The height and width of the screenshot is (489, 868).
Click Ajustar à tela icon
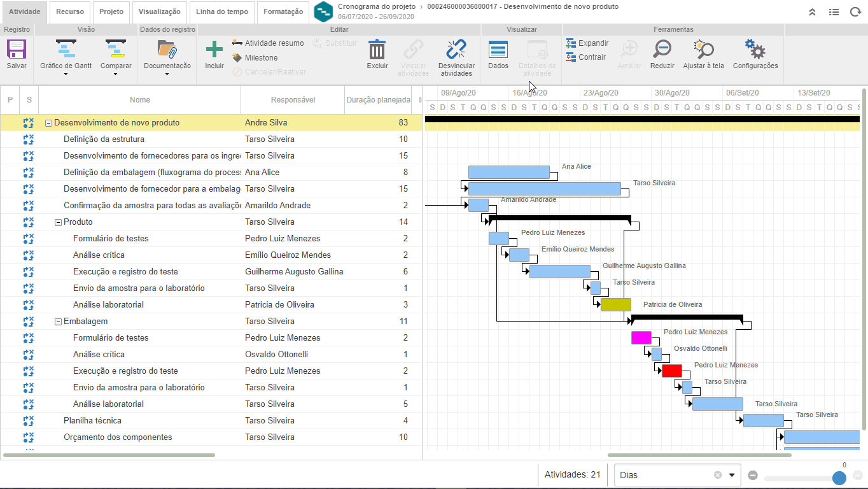pyautogui.click(x=703, y=50)
